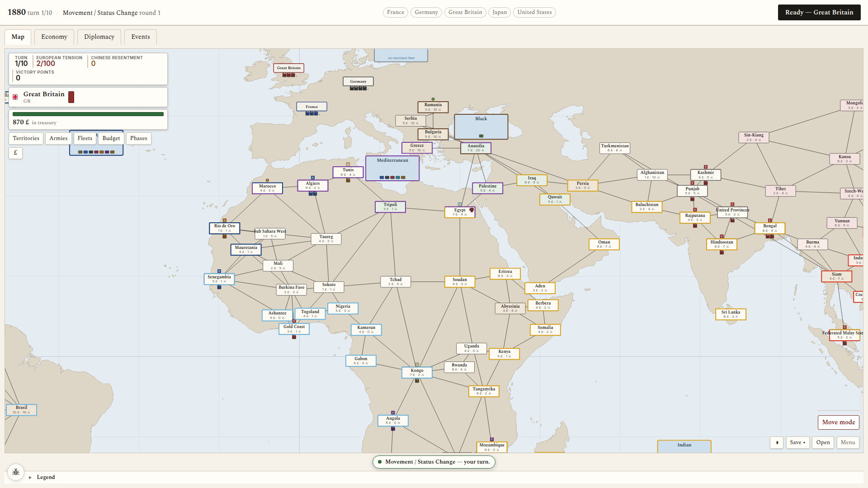Click the Open button
Image resolution: width=868 pixels, height=488 pixels.
[x=823, y=443]
